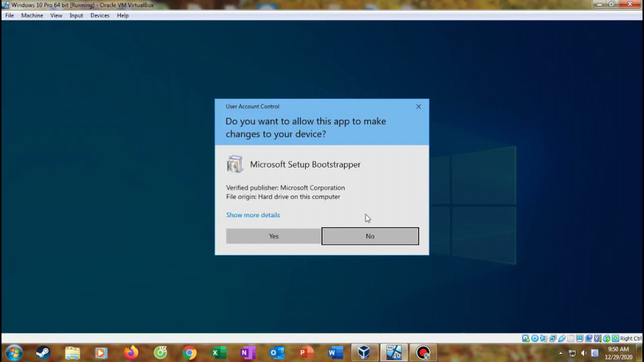This screenshot has width=644, height=362.
Task: Open OneNote from the taskbar
Action: coord(248,353)
